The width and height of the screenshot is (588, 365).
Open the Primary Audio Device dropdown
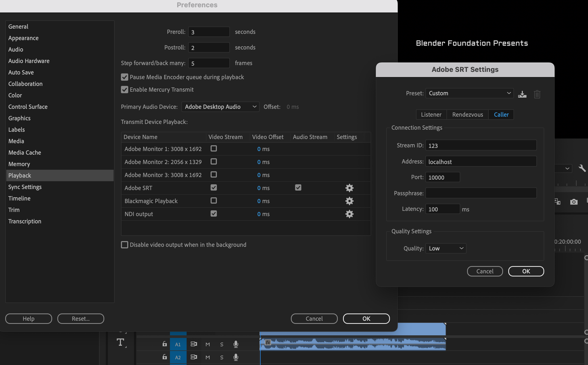click(x=220, y=107)
